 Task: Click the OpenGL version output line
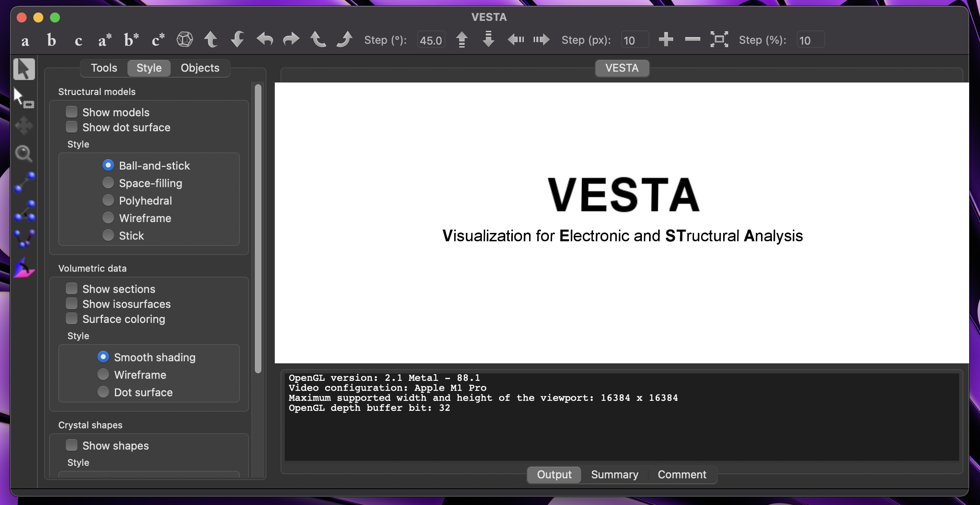[x=384, y=378]
